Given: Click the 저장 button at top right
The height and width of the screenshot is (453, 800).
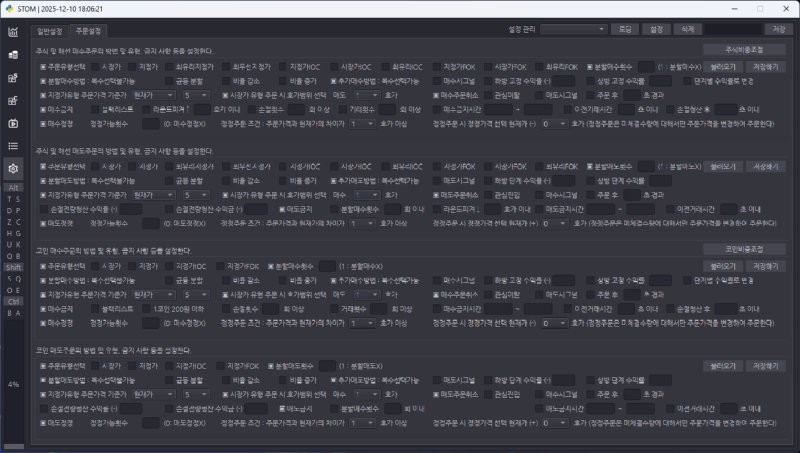Looking at the screenshot, I should [778, 29].
